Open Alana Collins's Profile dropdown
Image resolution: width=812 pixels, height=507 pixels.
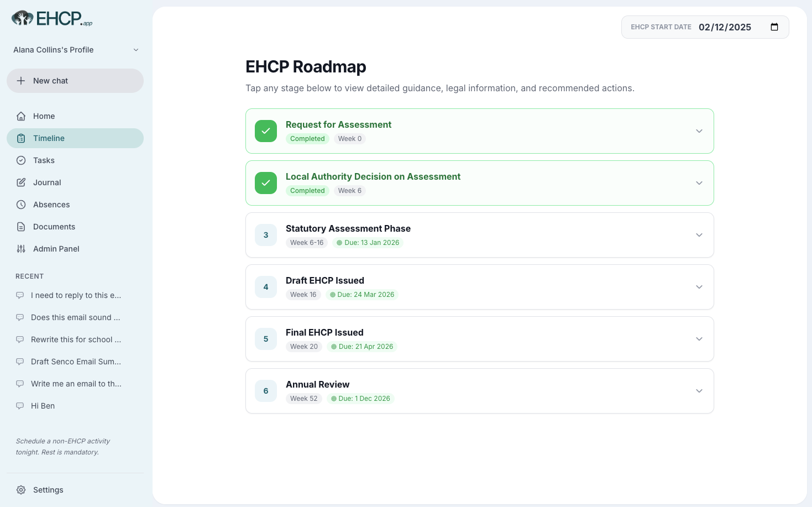click(x=75, y=50)
